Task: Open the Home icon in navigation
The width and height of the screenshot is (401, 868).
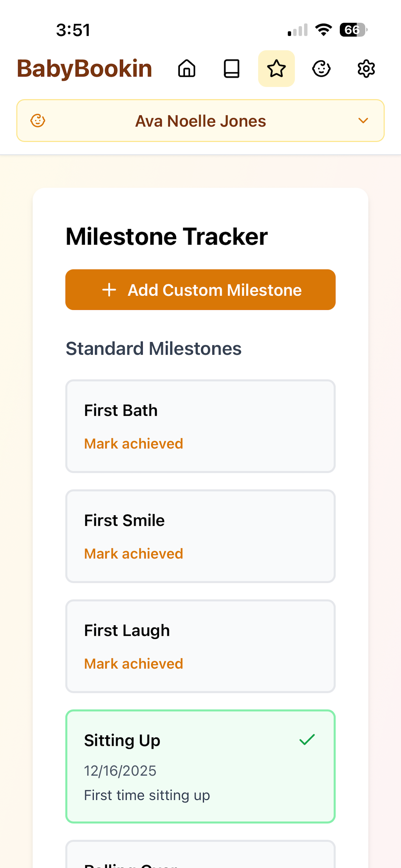Action: [186, 69]
